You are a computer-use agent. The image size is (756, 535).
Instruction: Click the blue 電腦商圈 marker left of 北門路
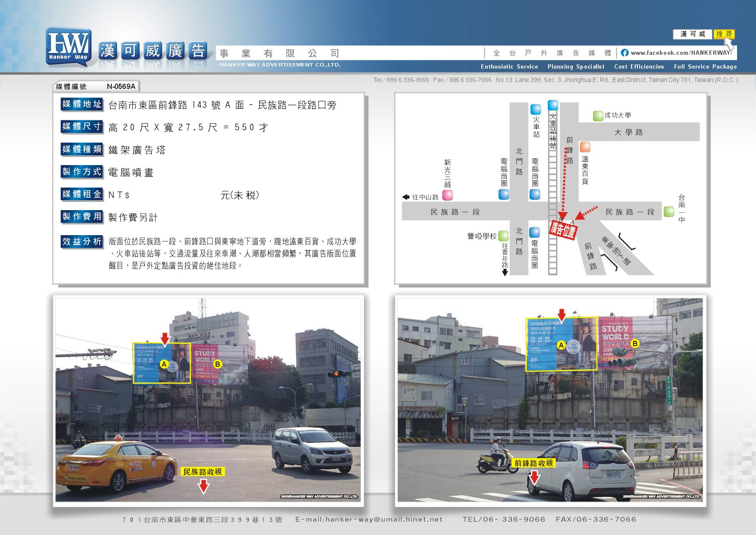click(x=504, y=194)
